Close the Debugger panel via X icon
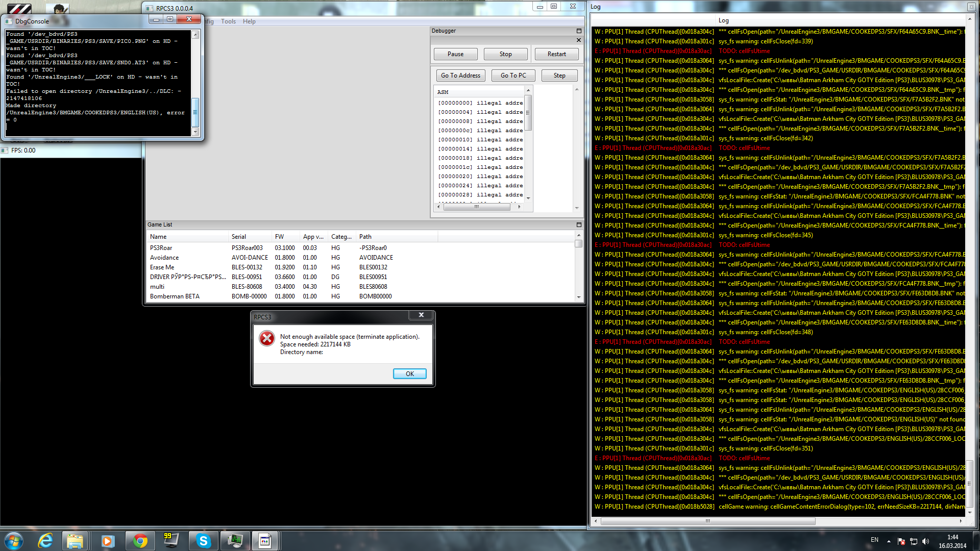The width and height of the screenshot is (980, 551). click(578, 40)
